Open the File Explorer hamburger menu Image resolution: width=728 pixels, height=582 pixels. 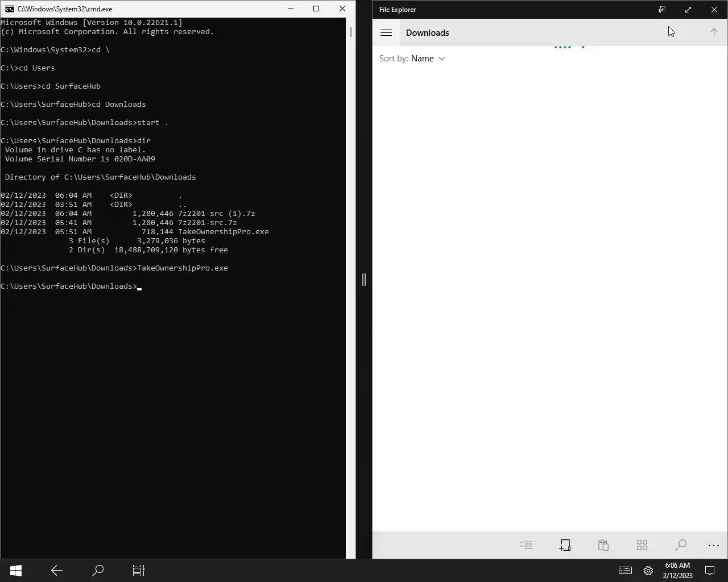click(x=386, y=32)
